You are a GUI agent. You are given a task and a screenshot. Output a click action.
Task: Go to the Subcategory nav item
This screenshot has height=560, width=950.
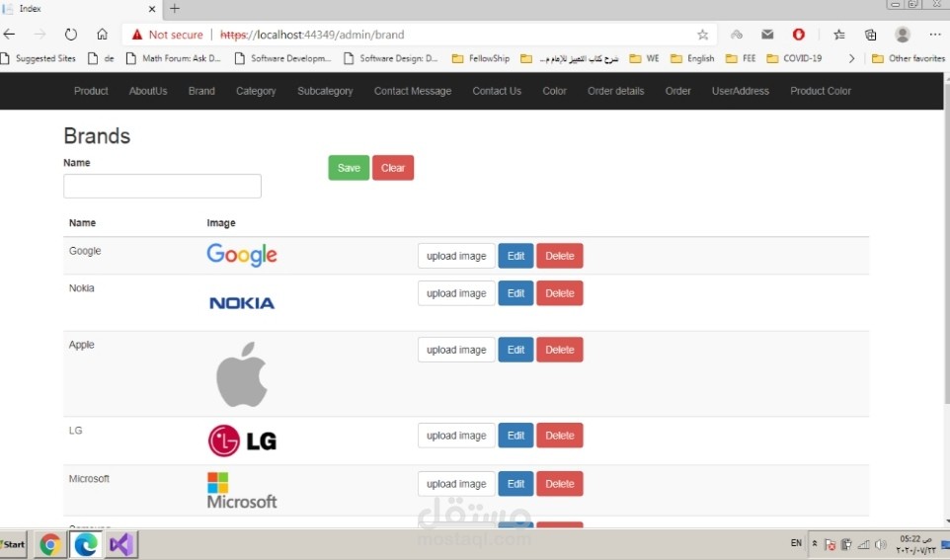[325, 91]
